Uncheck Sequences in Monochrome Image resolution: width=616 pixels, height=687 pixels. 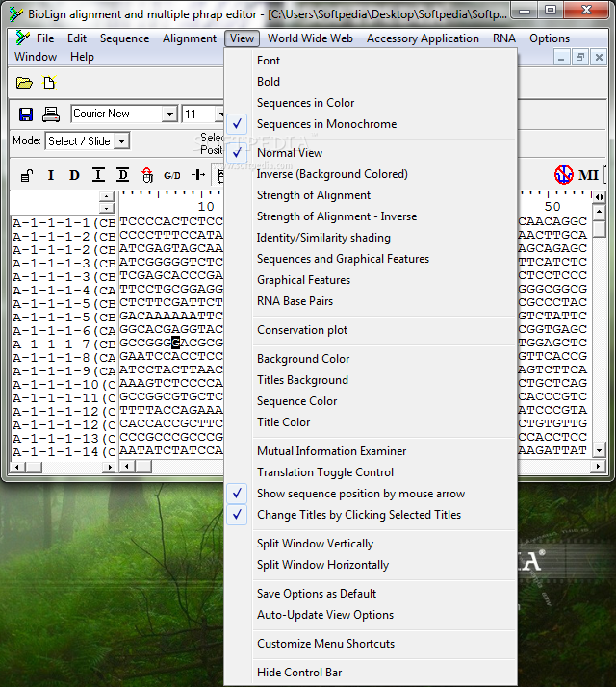[x=326, y=124]
